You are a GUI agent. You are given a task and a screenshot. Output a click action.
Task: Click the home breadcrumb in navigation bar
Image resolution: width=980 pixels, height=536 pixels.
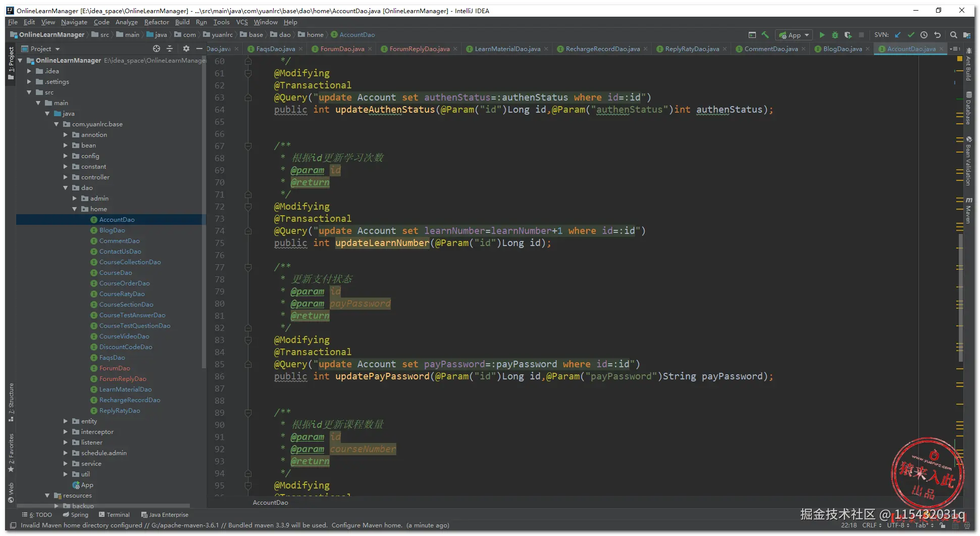coord(315,35)
